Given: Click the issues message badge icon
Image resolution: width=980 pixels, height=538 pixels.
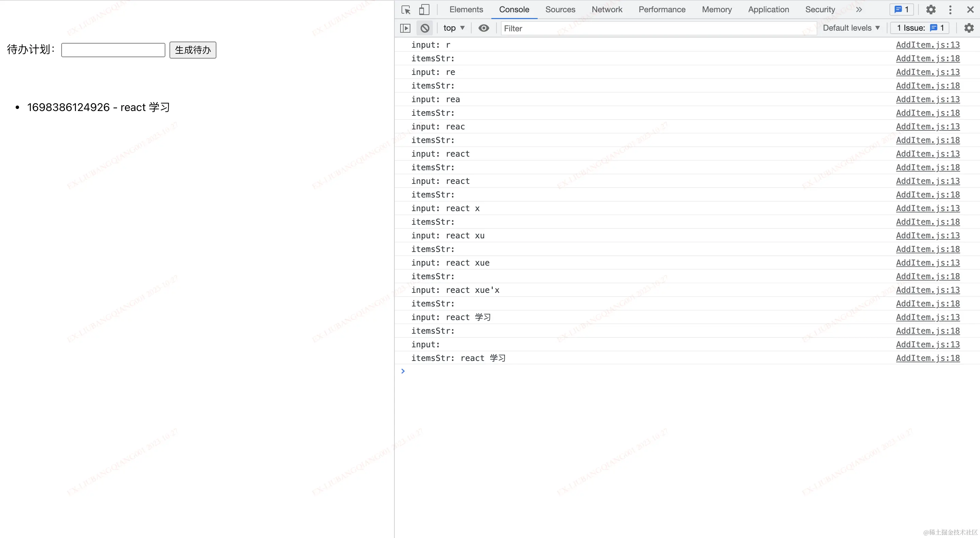Looking at the screenshot, I should [x=901, y=10].
